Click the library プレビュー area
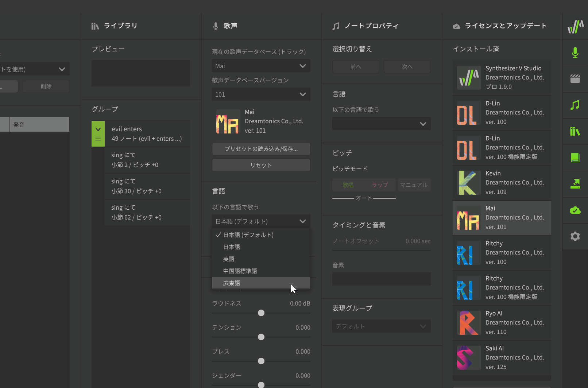The image size is (588, 388). tap(141, 73)
